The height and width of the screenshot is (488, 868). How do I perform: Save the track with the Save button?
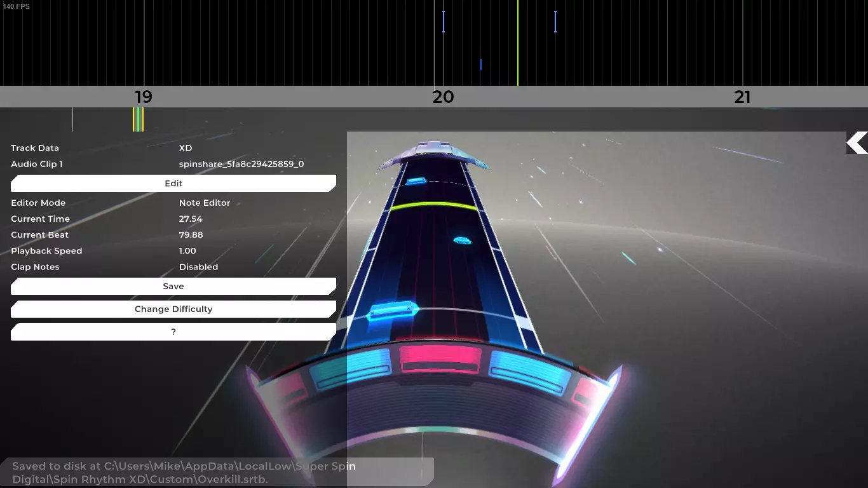pyautogui.click(x=173, y=287)
